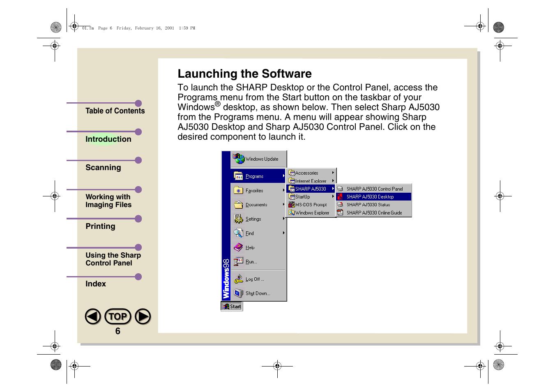Expand the Favorites submenu arrow

coord(283,190)
